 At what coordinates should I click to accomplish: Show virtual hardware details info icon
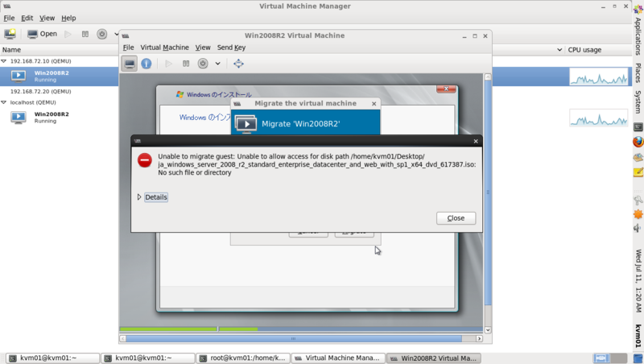tap(147, 64)
